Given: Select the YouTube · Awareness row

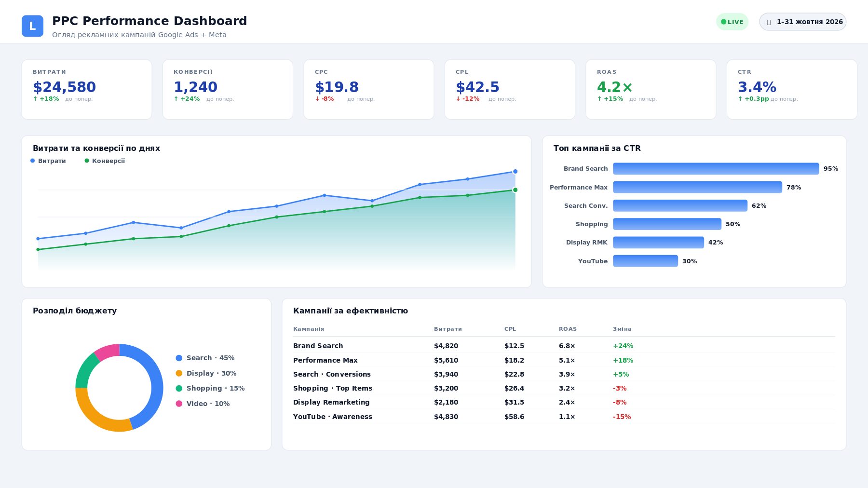Looking at the screenshot, I should (x=564, y=417).
